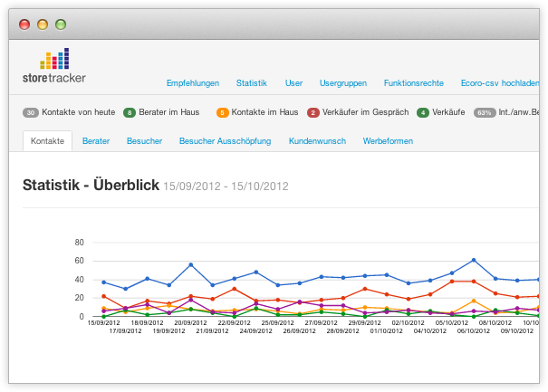Click the storetracker logo

coord(53,67)
